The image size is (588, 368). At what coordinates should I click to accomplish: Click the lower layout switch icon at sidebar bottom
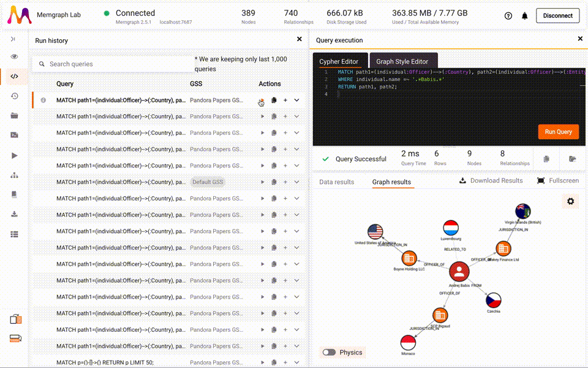[x=15, y=339]
